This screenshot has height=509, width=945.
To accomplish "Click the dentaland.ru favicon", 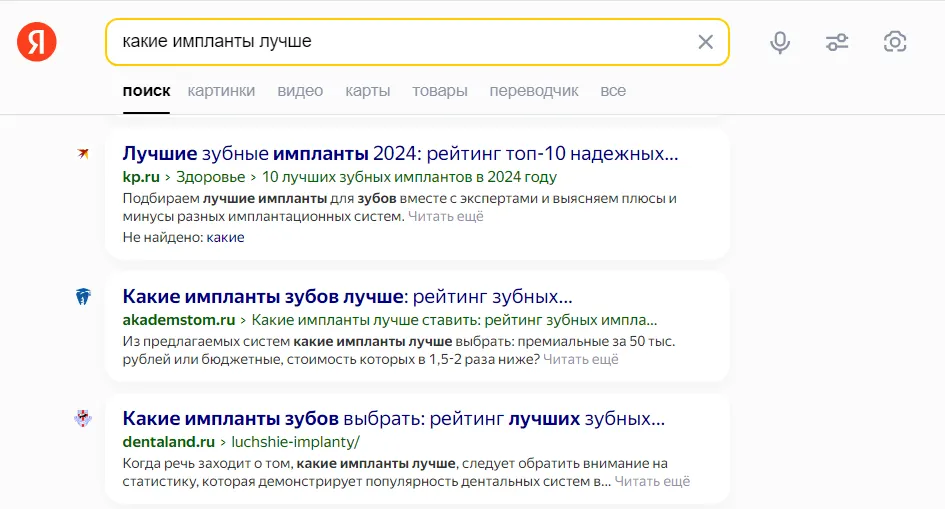I will click(83, 418).
